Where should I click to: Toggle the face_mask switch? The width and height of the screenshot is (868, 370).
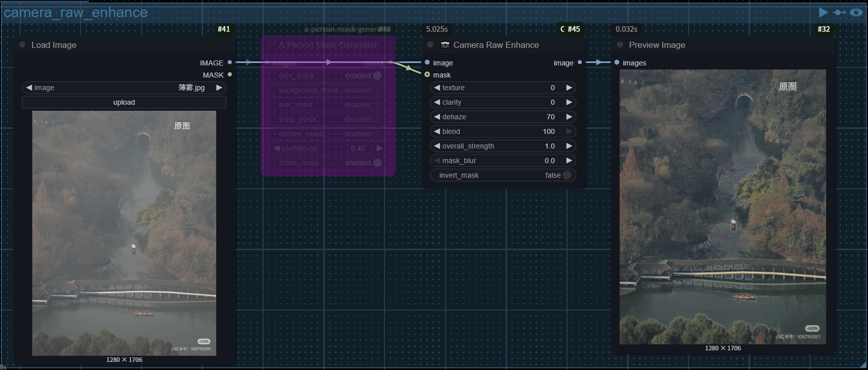(378, 76)
